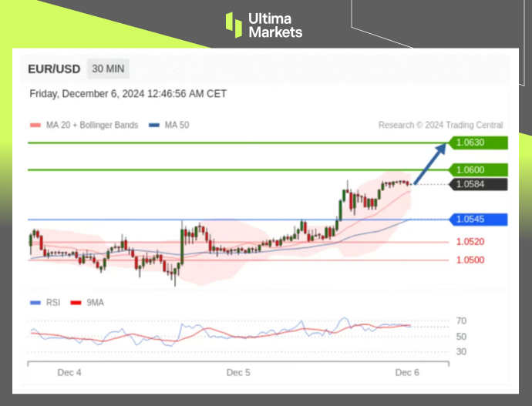The height and width of the screenshot is (406, 532).
Task: Click the 1.0500 red support level label
Action: (469, 260)
